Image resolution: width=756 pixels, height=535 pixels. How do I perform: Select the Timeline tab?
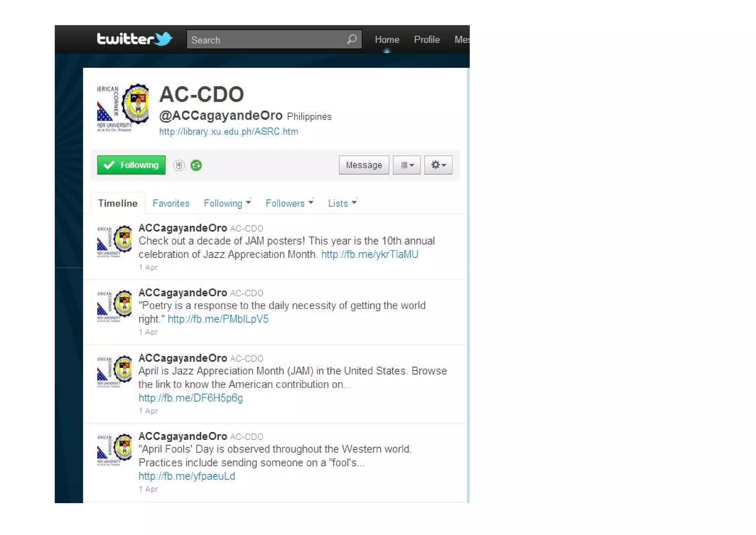tap(118, 204)
